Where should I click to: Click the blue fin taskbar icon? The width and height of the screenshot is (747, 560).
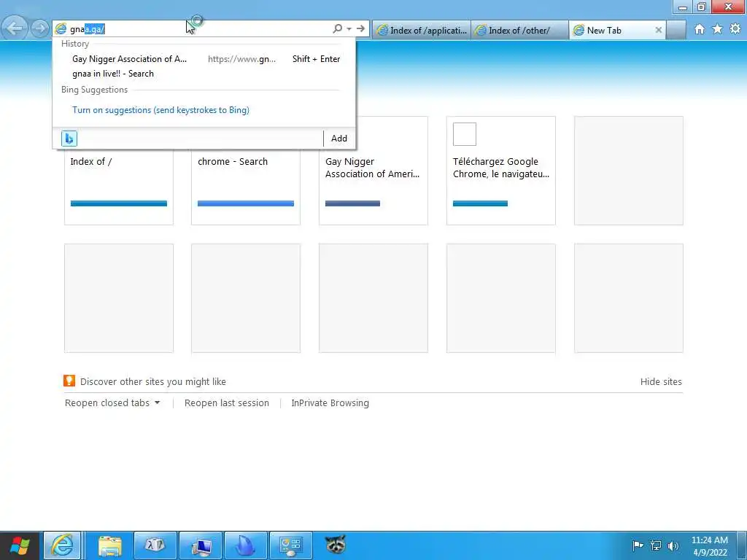pyautogui.click(x=246, y=545)
